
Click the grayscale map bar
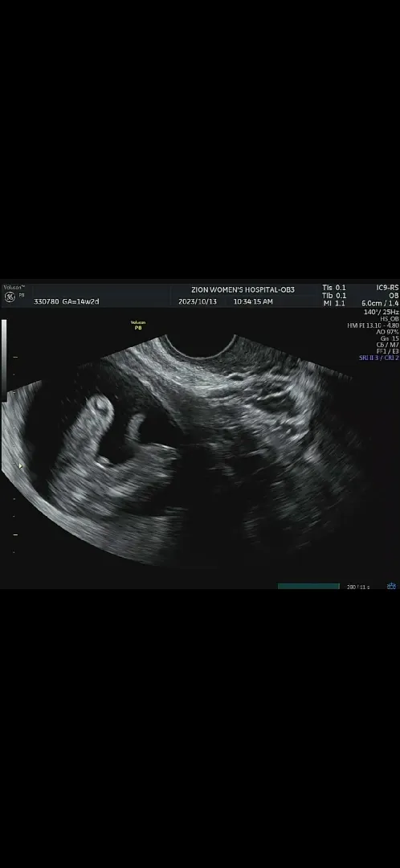pyautogui.click(x=5, y=357)
